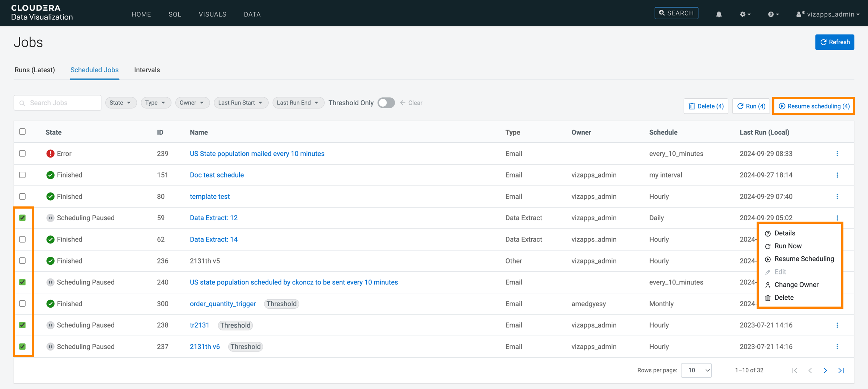
Task: Uncheck the Data Extract: 12 row checkbox
Action: (22, 218)
